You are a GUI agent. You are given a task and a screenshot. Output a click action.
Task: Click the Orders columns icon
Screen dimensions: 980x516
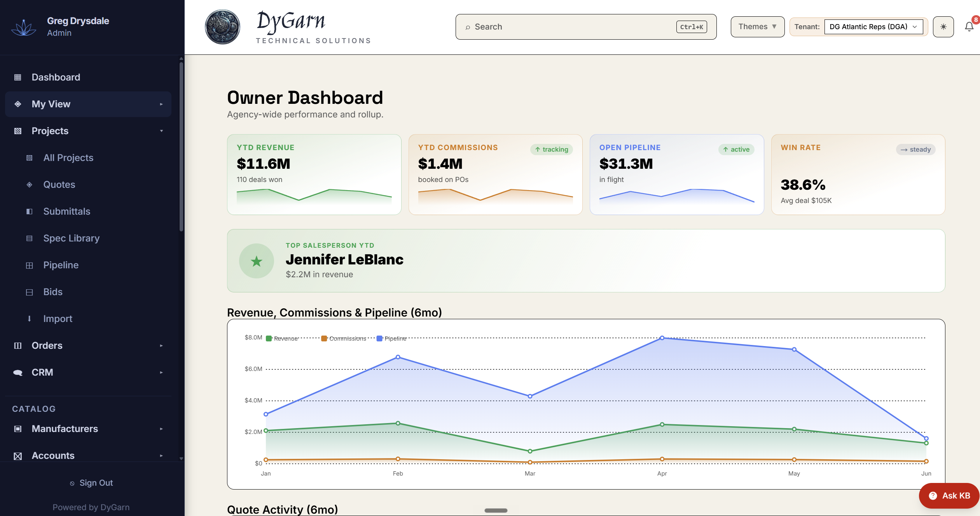[x=17, y=346]
